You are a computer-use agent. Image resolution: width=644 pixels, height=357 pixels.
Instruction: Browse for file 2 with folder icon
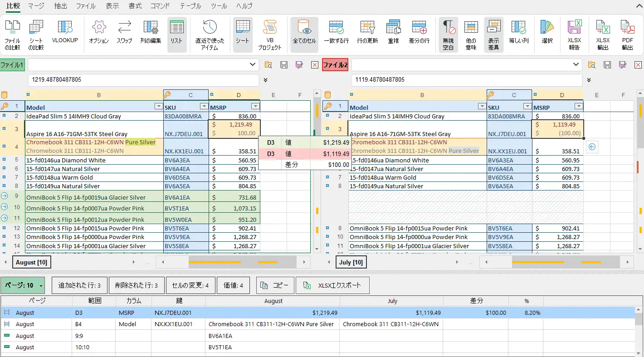click(x=591, y=65)
